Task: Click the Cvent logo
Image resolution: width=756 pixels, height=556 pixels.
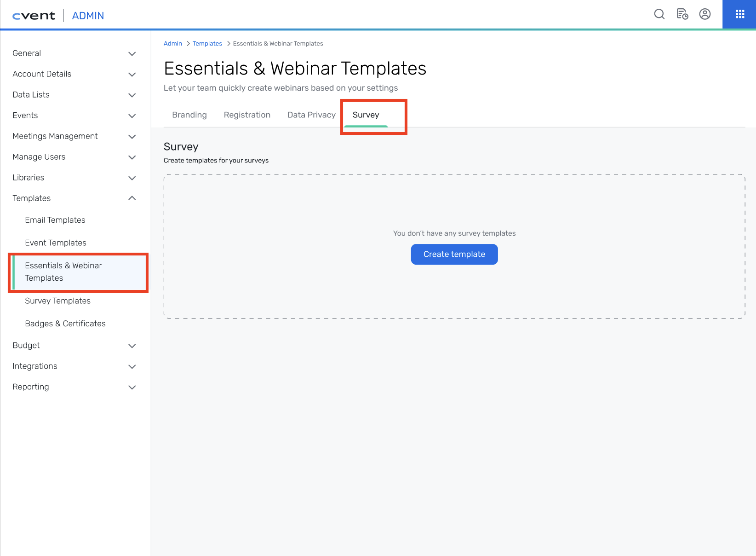Action: [x=34, y=16]
